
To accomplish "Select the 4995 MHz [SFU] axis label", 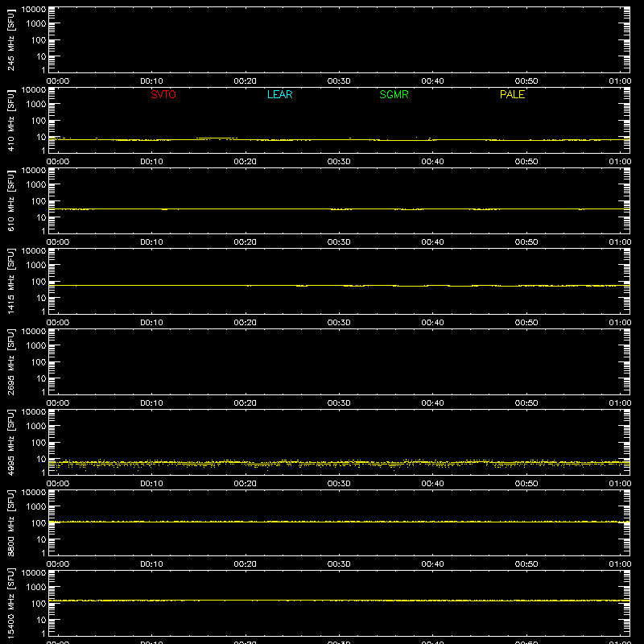I will coord(10,442).
